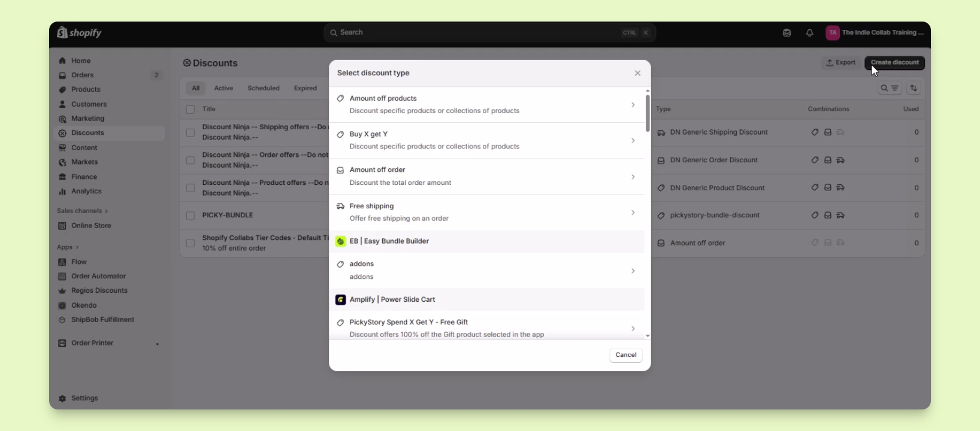Click the Markets globe icon
Viewport: 980px width, 431px height.
pos(62,162)
